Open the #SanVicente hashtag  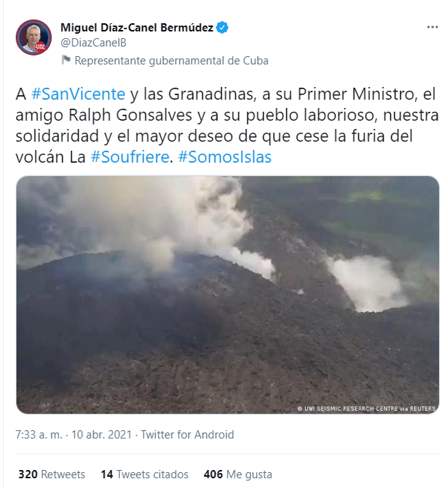pos(79,94)
